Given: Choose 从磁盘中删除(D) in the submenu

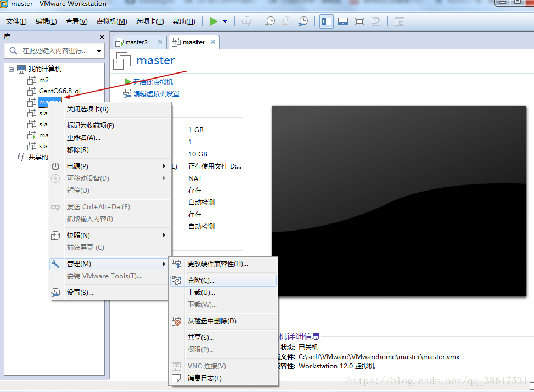Looking at the screenshot, I should tap(223, 321).
